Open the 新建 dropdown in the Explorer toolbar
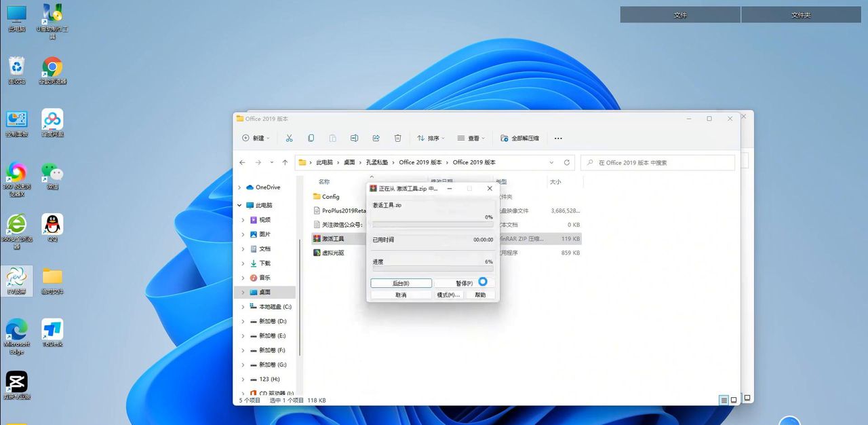Screen dimensions: 868x425 point(256,138)
